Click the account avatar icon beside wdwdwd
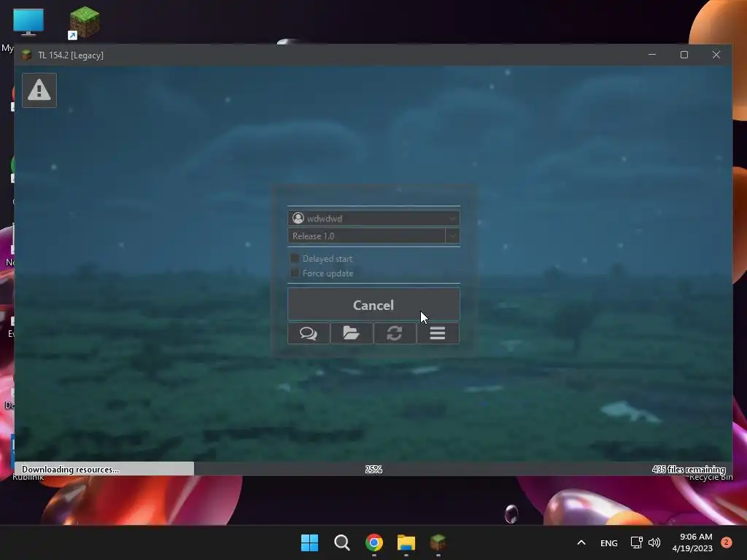747x560 pixels. pyautogui.click(x=298, y=218)
